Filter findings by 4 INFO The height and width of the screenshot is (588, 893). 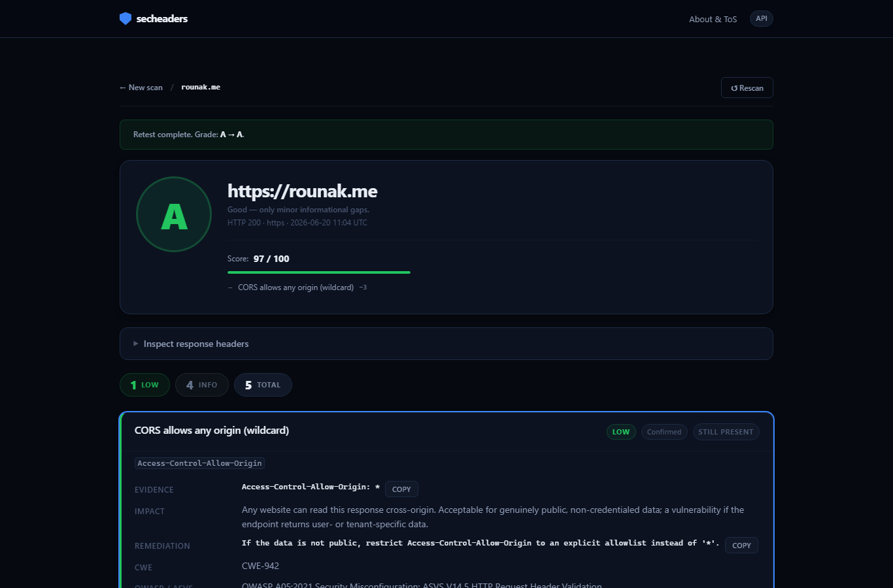tap(202, 385)
